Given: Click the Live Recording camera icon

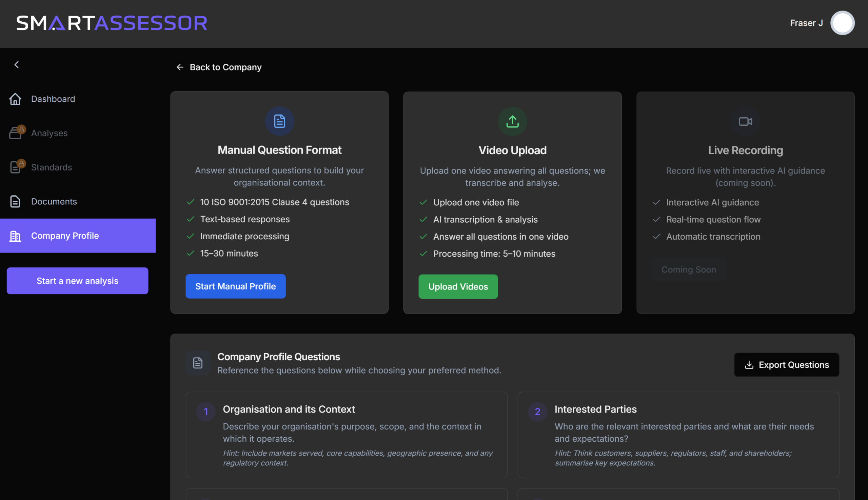Looking at the screenshot, I should click(745, 122).
